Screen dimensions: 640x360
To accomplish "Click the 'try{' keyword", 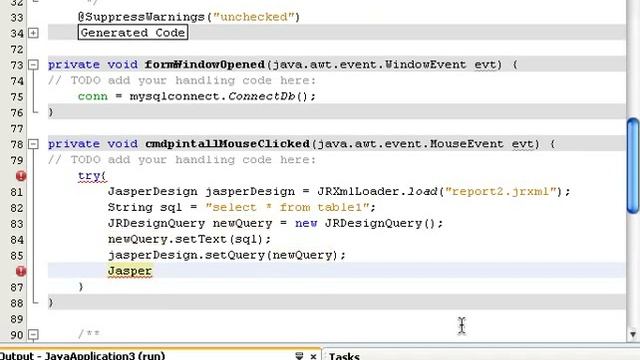I will pyautogui.click(x=92, y=176).
